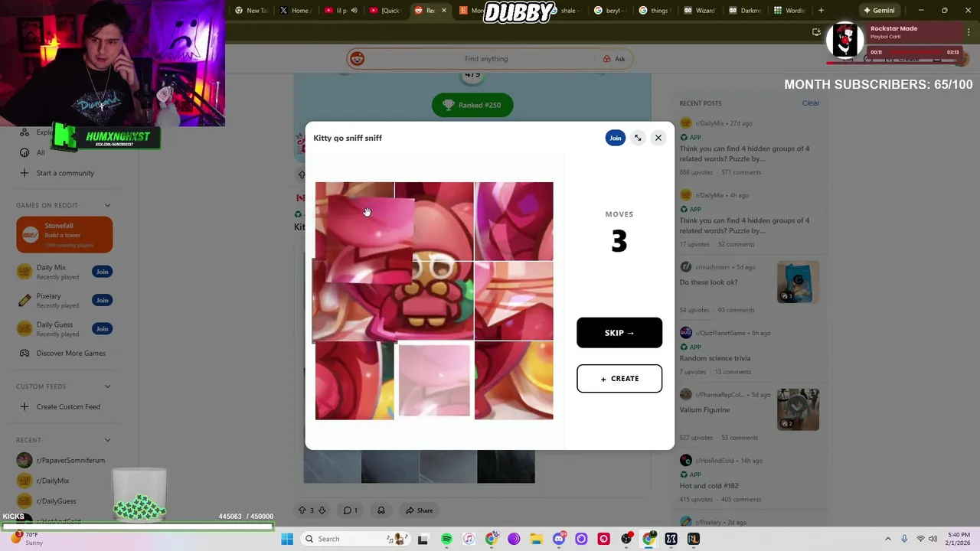Open the Stonefall game card
Screen dimensions: 980x551
point(64,234)
